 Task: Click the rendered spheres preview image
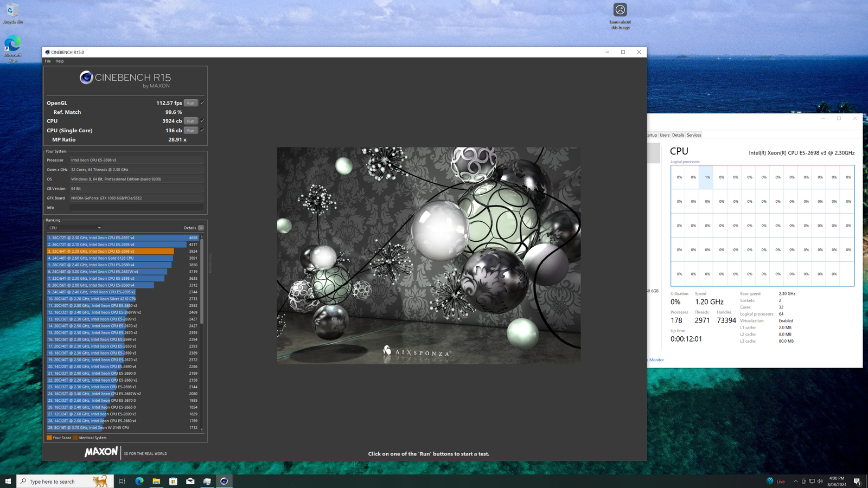tap(429, 255)
